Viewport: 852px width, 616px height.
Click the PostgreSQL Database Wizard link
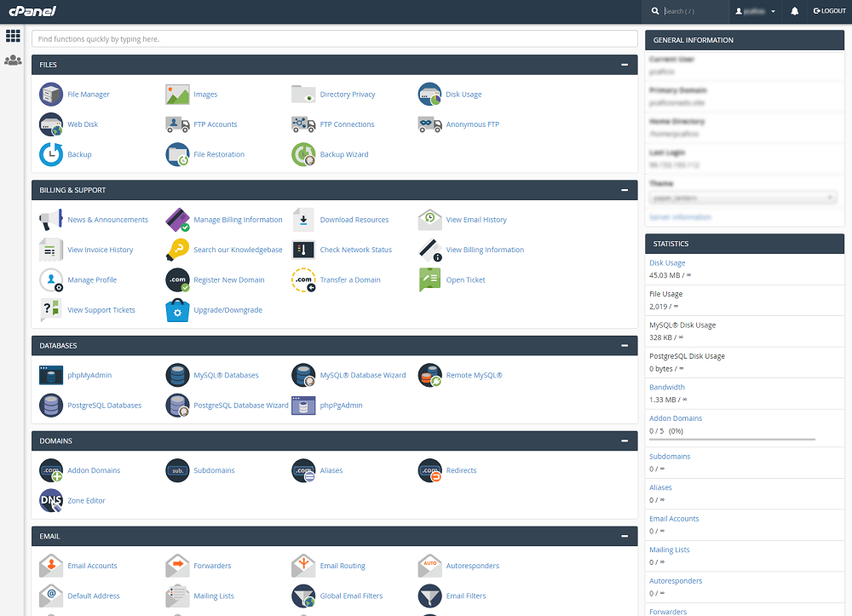(241, 406)
